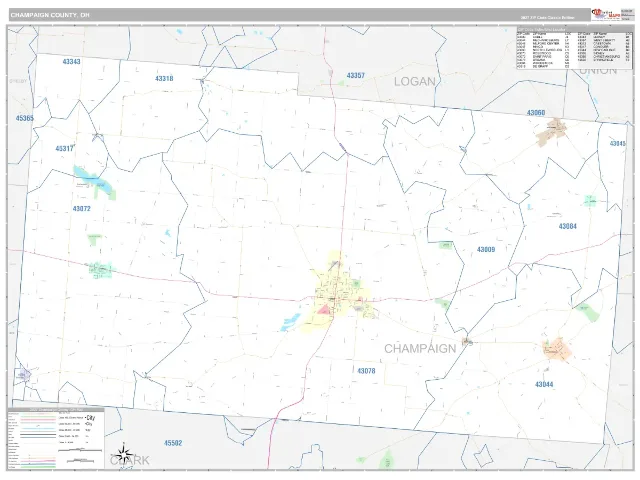Click the orange town area above 43044
The width and height of the screenshot is (640, 480).
pyautogui.click(x=556, y=350)
